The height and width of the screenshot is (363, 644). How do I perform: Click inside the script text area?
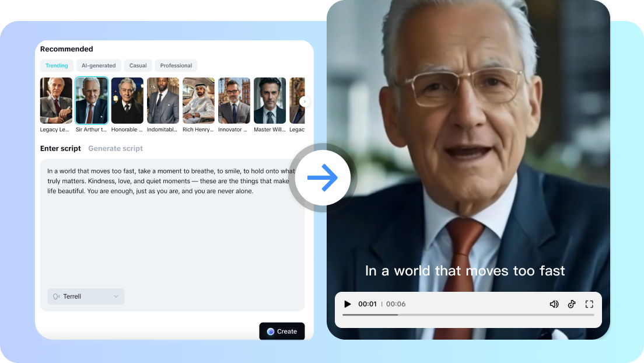173,235
